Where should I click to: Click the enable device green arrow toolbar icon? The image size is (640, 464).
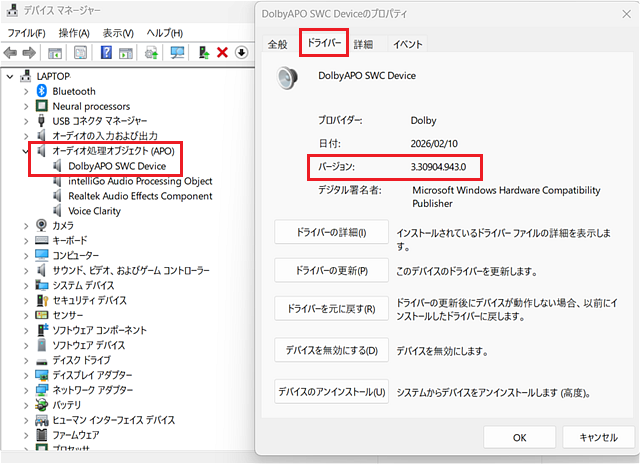(203, 52)
